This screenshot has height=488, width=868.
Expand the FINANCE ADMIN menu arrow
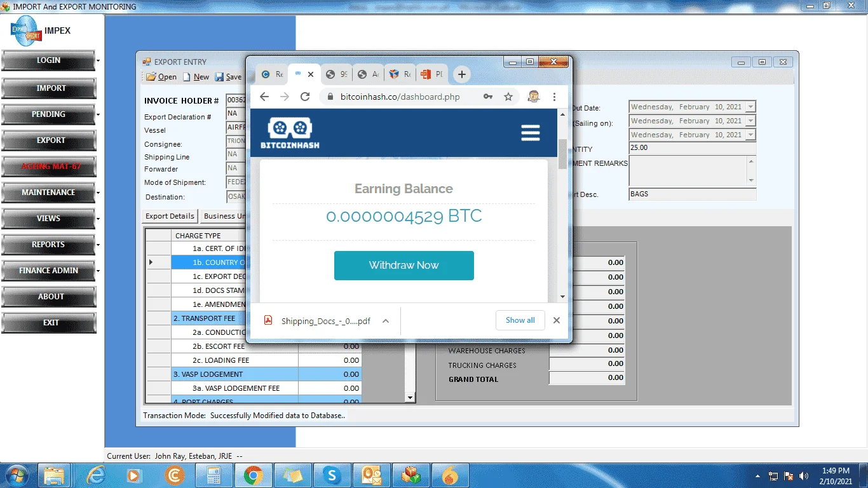click(98, 271)
